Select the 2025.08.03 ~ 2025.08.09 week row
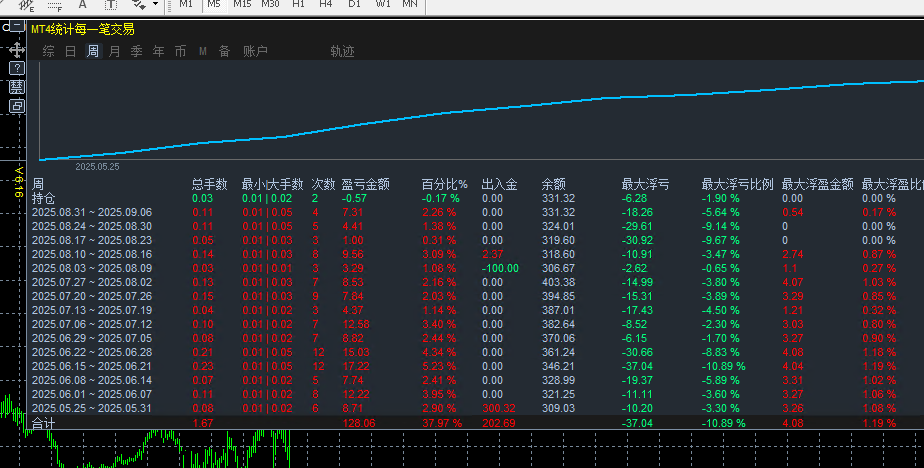This screenshot has width=924, height=468. pyautogui.click(x=92, y=269)
